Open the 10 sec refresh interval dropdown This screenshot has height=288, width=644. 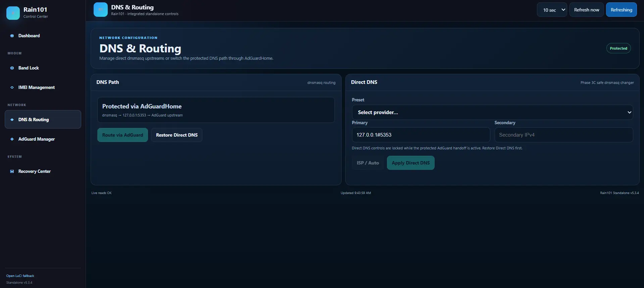[552, 10]
